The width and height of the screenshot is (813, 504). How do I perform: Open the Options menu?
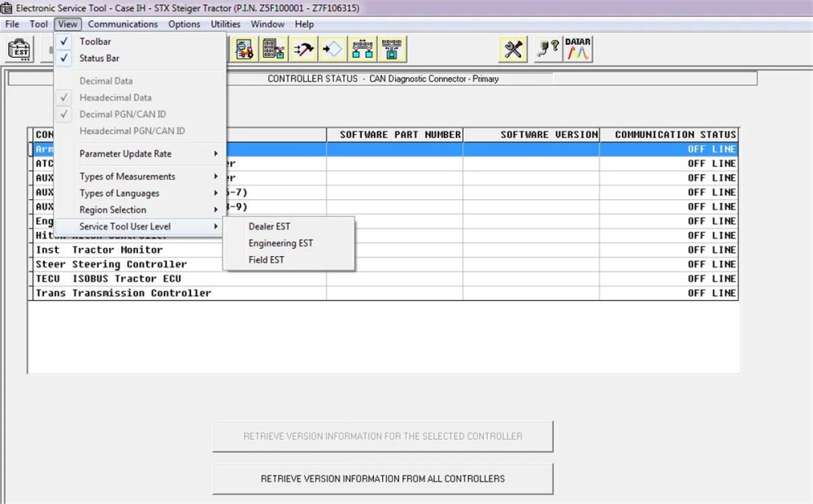click(x=184, y=24)
